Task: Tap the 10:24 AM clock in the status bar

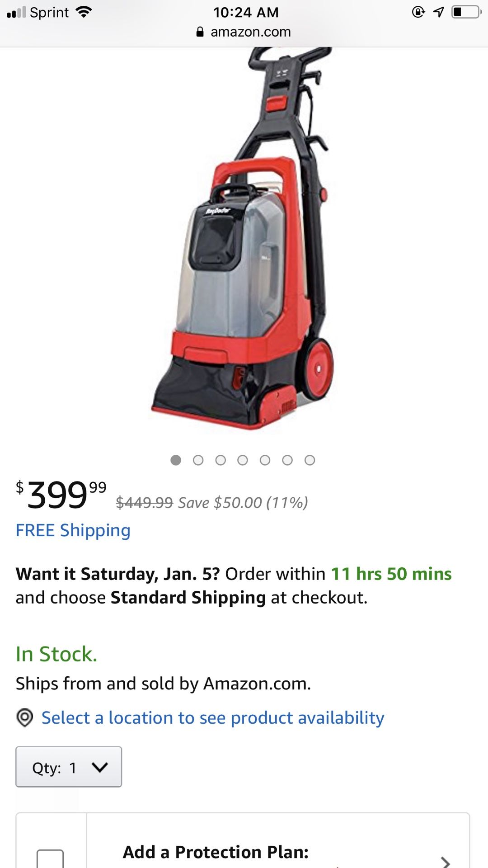Action: click(246, 12)
